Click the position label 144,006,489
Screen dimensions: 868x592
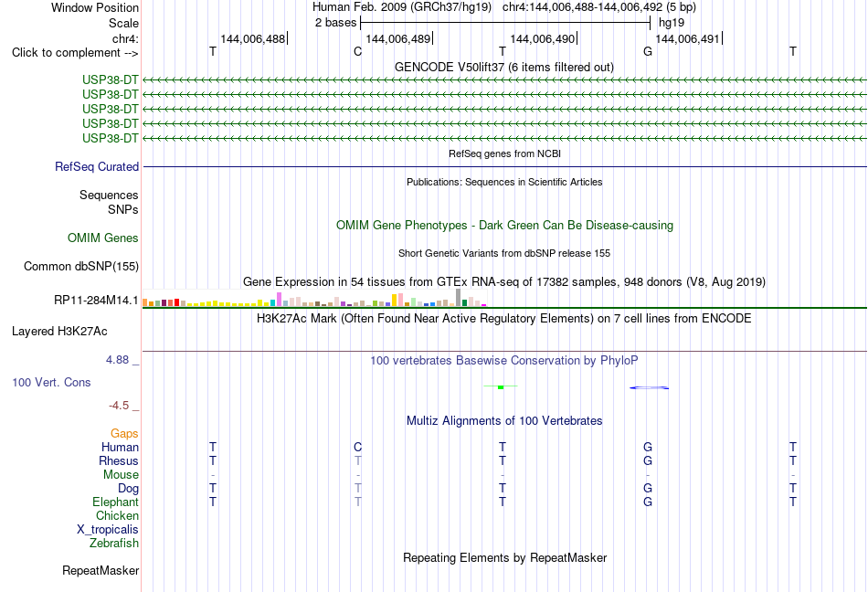point(398,38)
